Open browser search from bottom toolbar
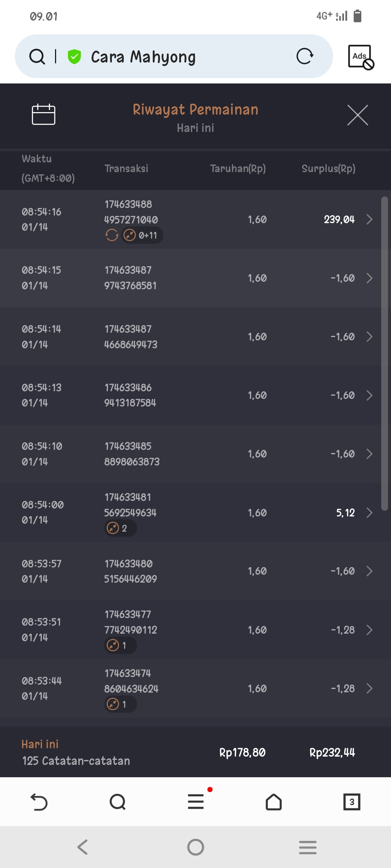This screenshot has width=391, height=868. (x=117, y=802)
